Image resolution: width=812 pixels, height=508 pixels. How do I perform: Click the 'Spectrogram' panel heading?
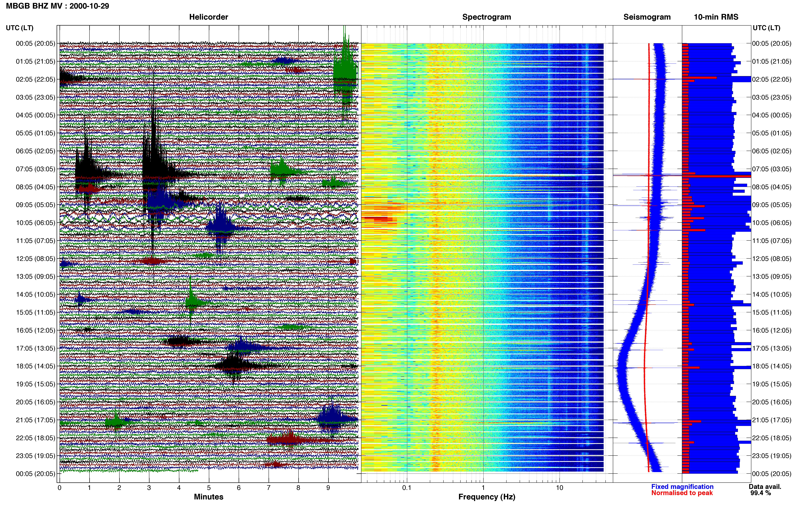point(487,17)
